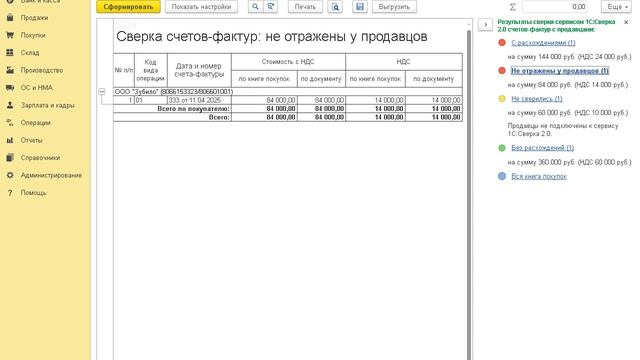
Task: Click text на сумму 360 000 руб.
Action: pos(541,162)
